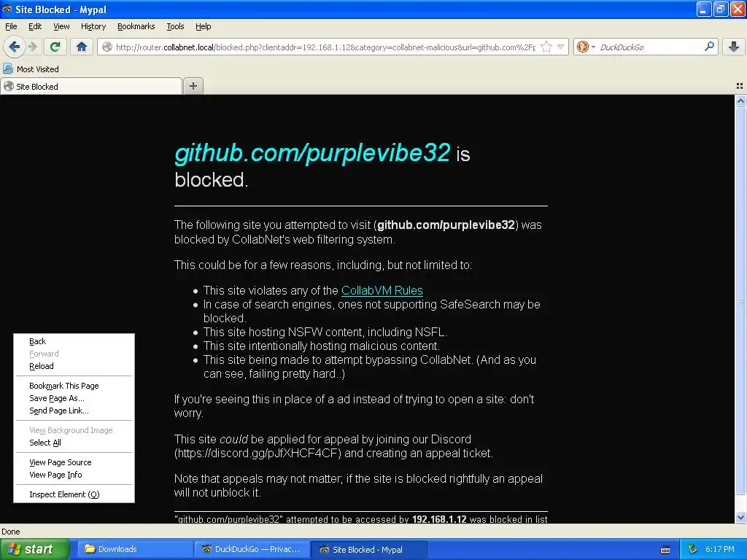Screen dimensions: 747x560
Task: Bookmark the page with the star icon
Action: pos(546,47)
